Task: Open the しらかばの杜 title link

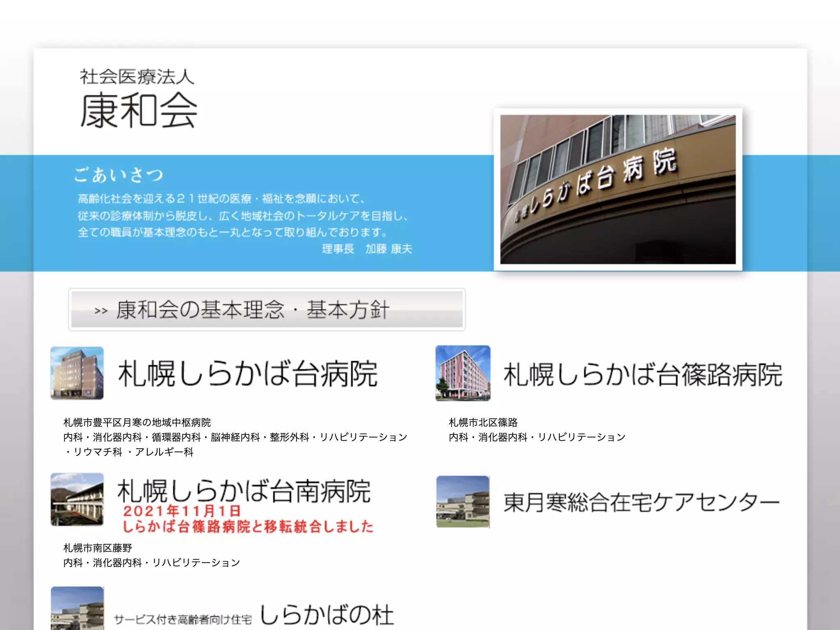Action: 327,615
